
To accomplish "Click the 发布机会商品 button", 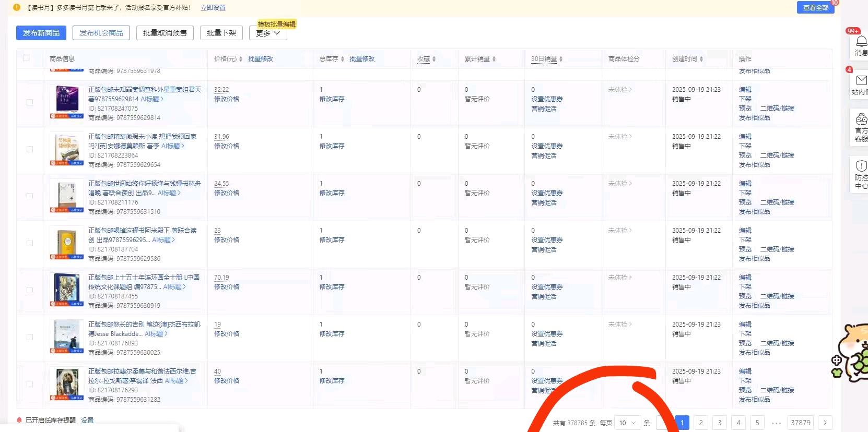I will coord(101,33).
